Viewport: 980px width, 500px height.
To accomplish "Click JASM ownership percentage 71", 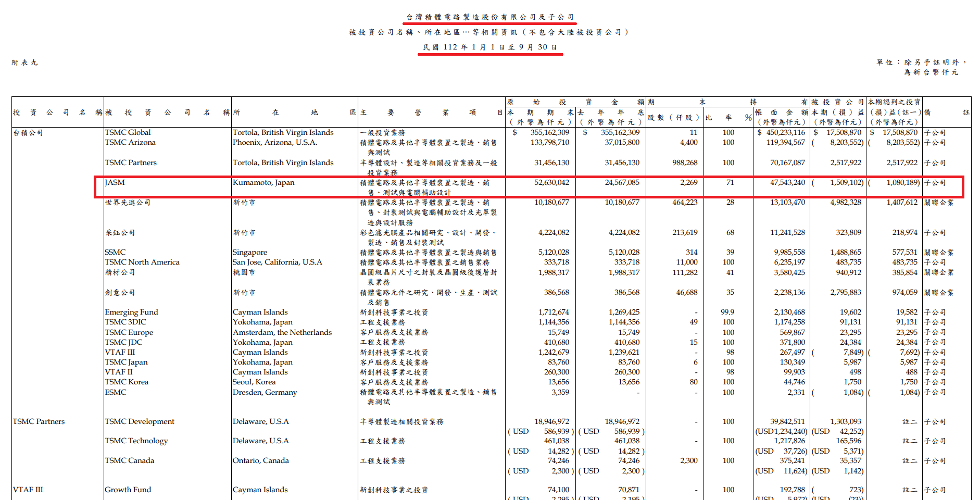I will tap(730, 182).
